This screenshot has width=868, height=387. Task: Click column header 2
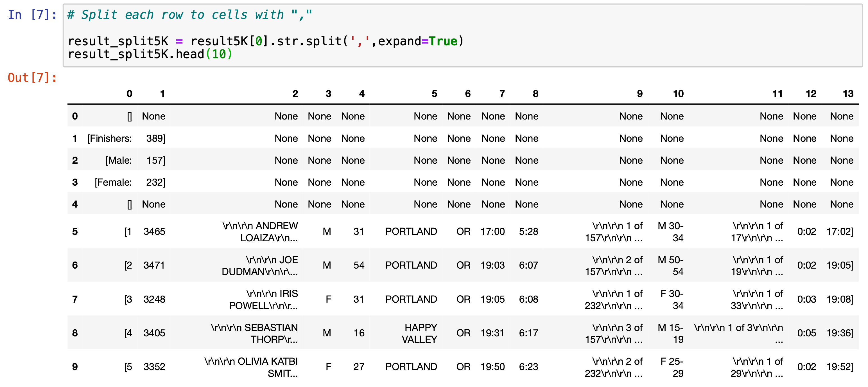pos(295,94)
